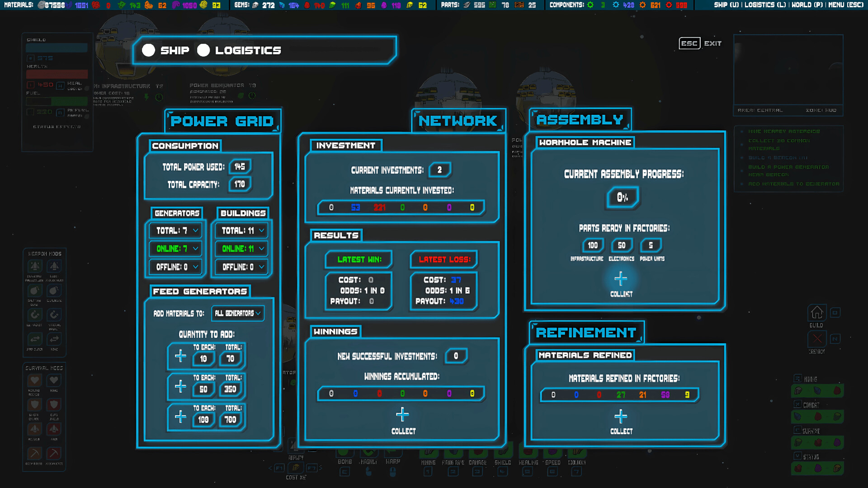Click the minimap area in the top right

click(x=788, y=70)
